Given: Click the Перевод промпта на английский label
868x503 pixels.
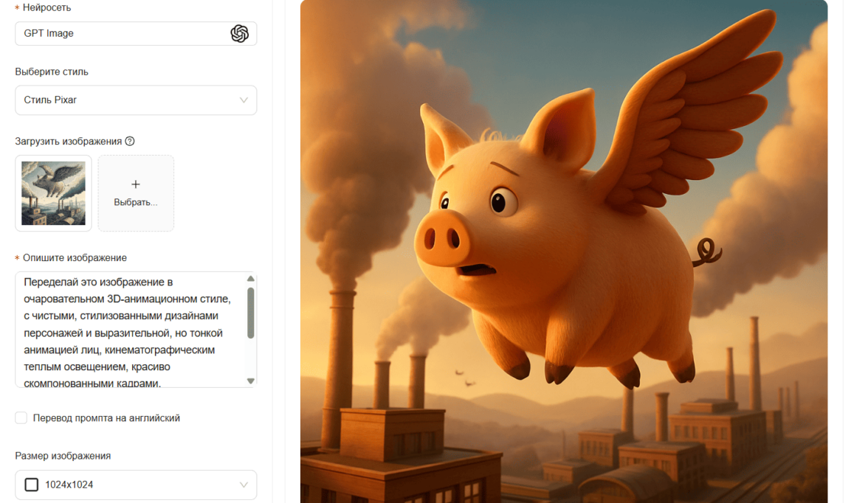Looking at the screenshot, I should (x=106, y=417).
